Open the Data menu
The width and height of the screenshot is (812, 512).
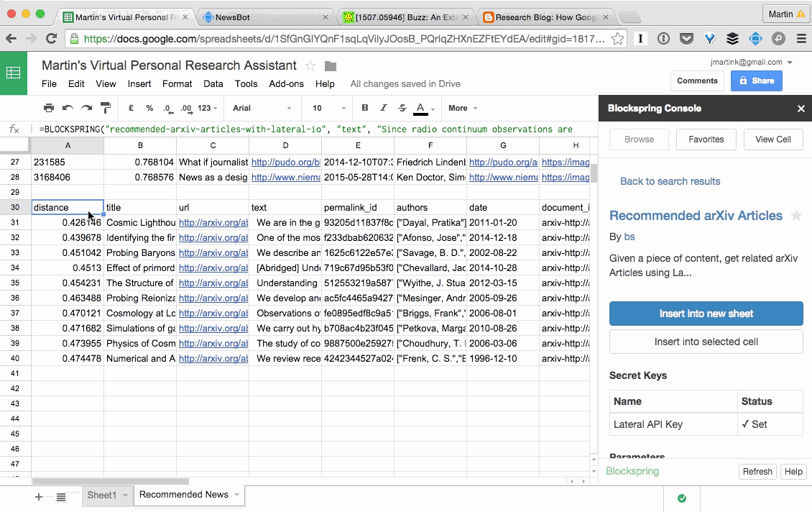(213, 83)
